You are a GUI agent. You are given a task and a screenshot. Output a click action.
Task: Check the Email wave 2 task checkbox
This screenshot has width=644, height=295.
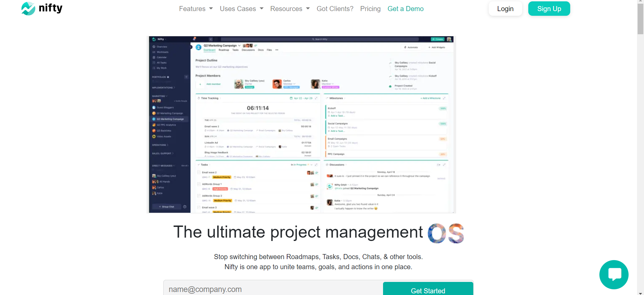tap(199, 173)
